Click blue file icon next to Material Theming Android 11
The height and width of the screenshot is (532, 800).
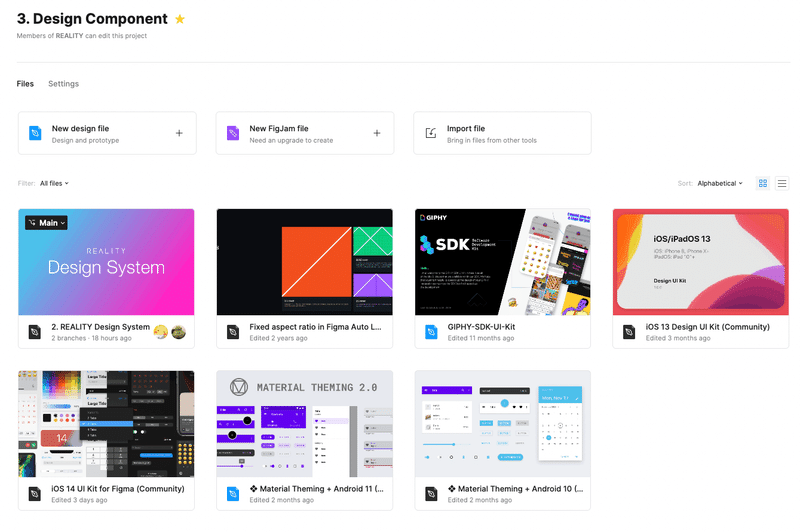(233, 494)
